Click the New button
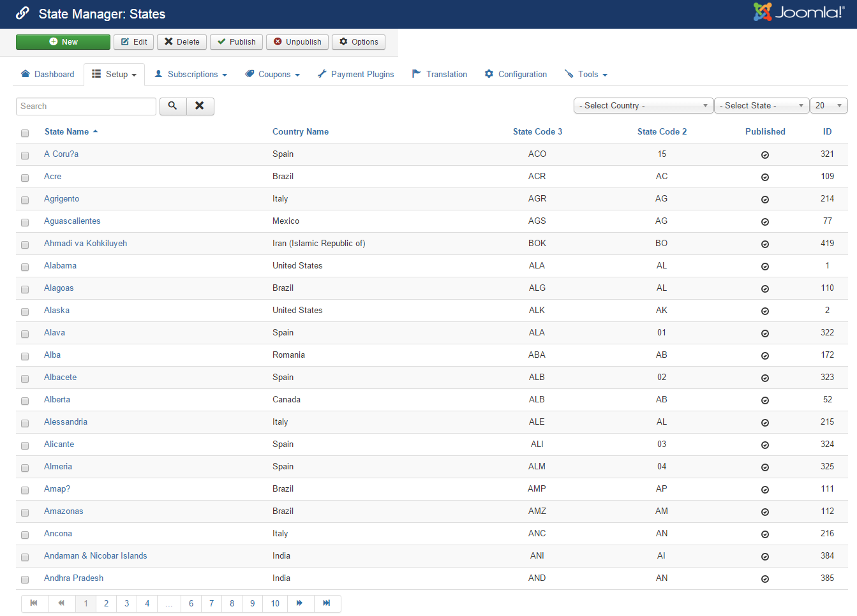Image resolution: width=857 pixels, height=616 pixels. pyautogui.click(x=63, y=42)
